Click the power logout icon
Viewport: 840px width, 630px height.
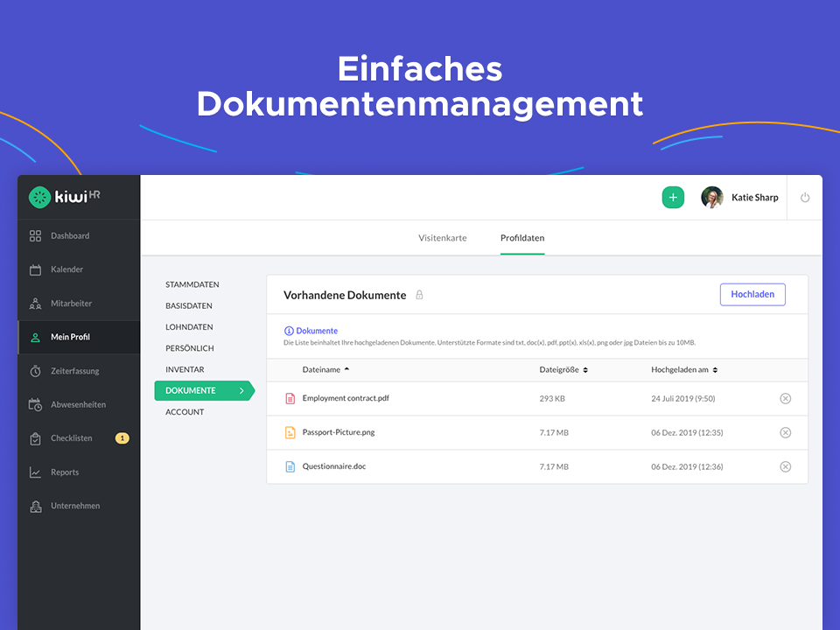(x=805, y=198)
